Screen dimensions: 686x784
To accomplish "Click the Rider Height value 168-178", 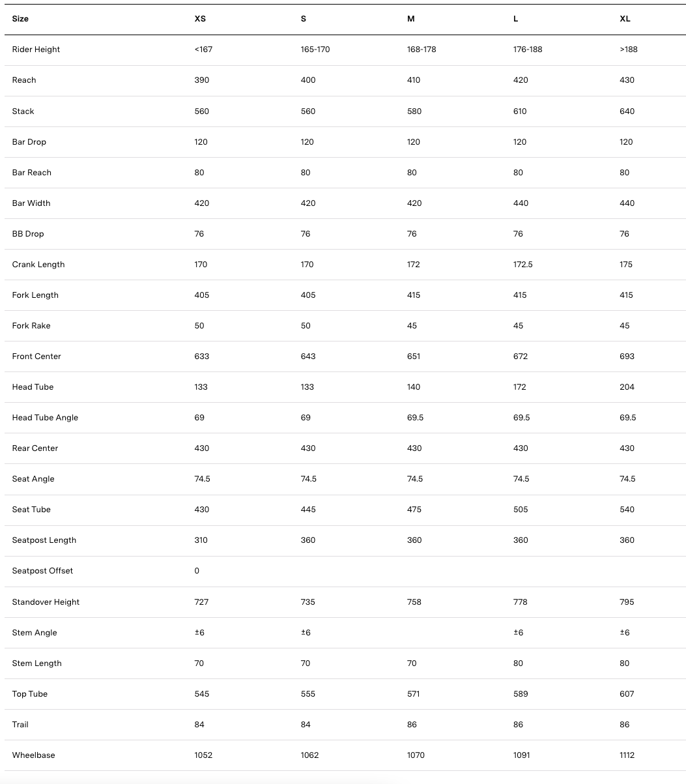I will 422,50.
